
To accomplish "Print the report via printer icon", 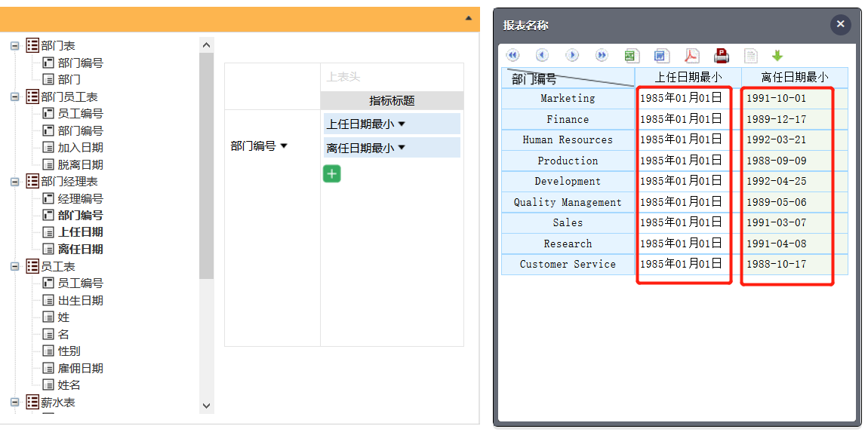I will (x=722, y=55).
